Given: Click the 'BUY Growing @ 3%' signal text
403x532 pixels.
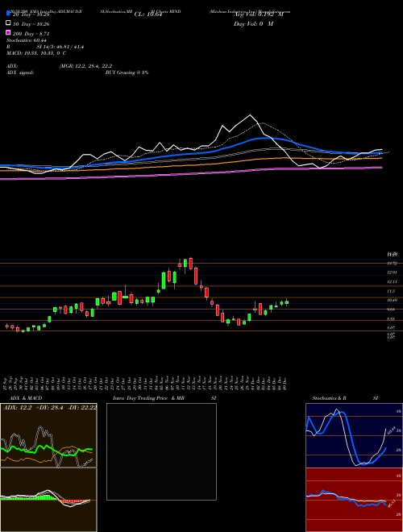Looking at the screenshot, I should click(x=127, y=73).
